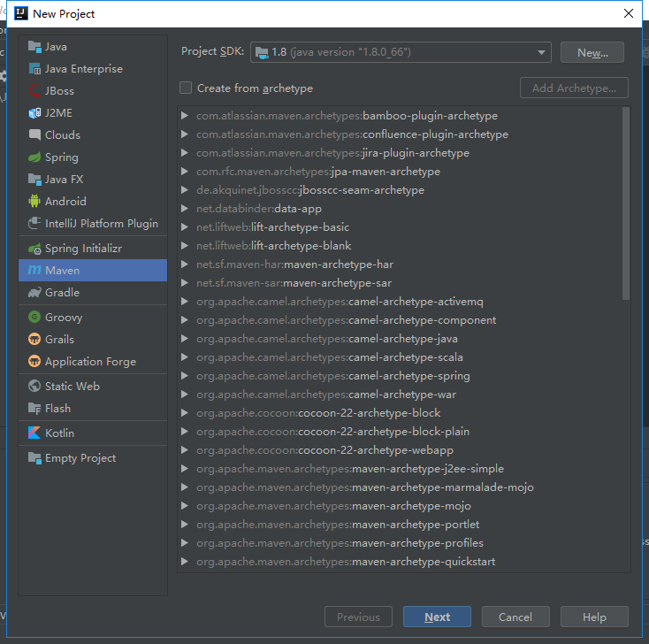This screenshot has height=644, width=649.
Task: Open the Project SDK dropdown
Action: (x=541, y=52)
